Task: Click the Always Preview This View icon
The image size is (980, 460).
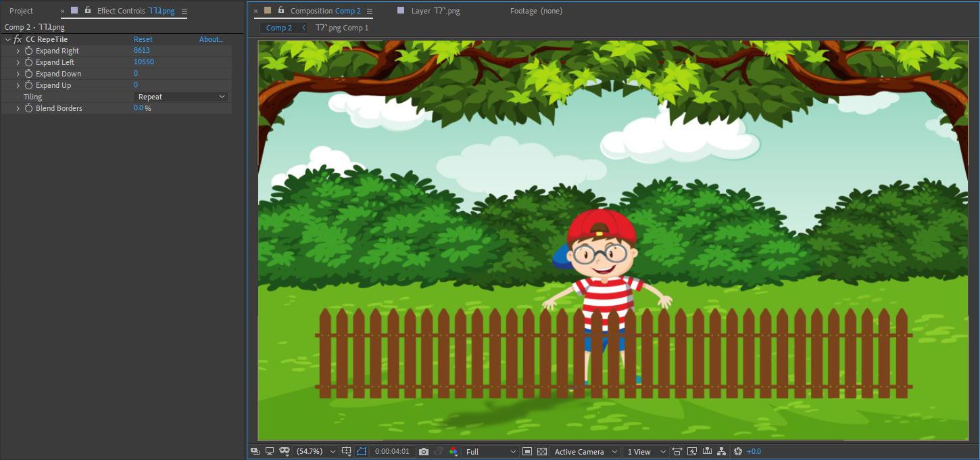Action: coord(255,451)
